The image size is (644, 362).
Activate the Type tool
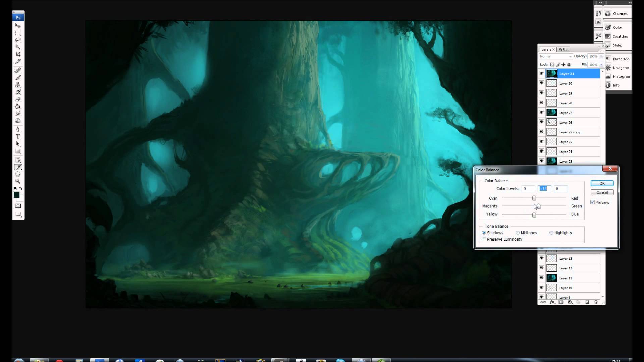coord(18,137)
